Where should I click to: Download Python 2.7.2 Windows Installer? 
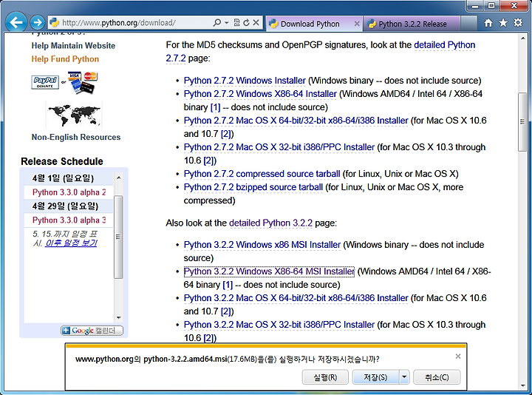click(245, 81)
